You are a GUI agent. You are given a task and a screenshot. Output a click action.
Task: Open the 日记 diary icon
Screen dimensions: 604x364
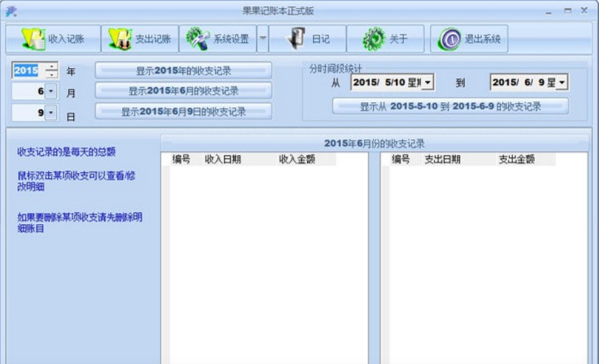295,38
